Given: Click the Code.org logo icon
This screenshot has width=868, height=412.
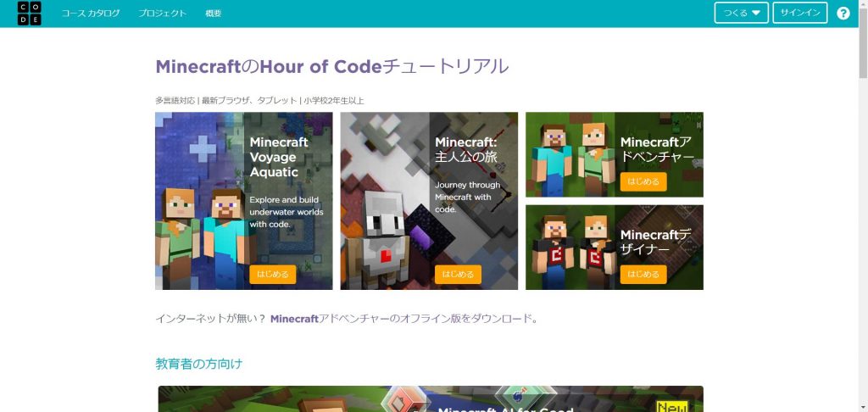Looking at the screenshot, I should pyautogui.click(x=29, y=14).
